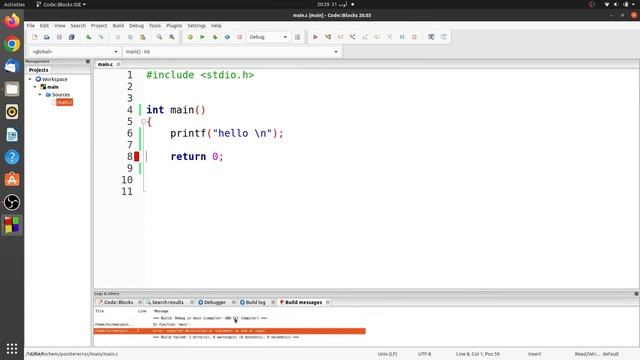The image size is (640, 360).
Task: Collapse the main project tree node
Action: tap(35, 87)
